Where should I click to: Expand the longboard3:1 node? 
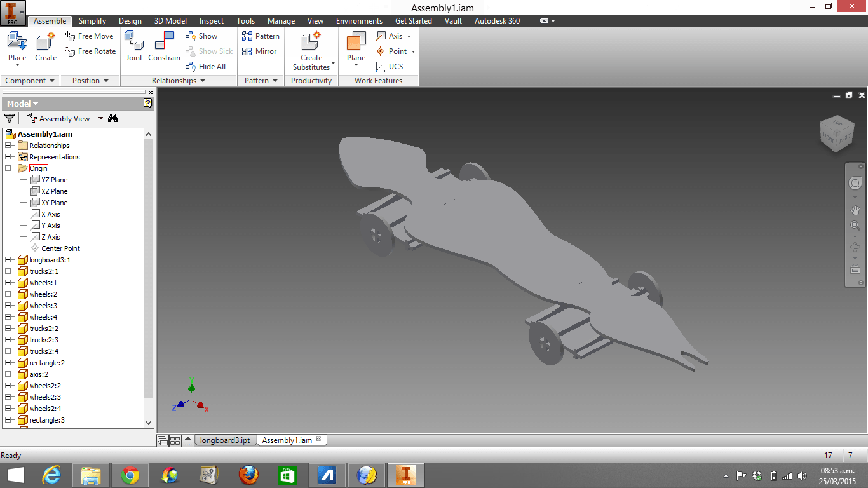[8, 260]
